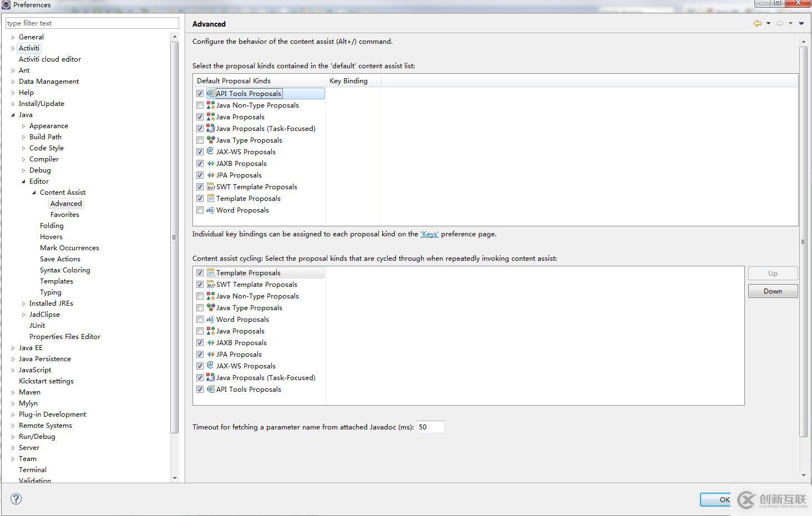
Task: Expand the Installed JREs tree node
Action: [23, 303]
